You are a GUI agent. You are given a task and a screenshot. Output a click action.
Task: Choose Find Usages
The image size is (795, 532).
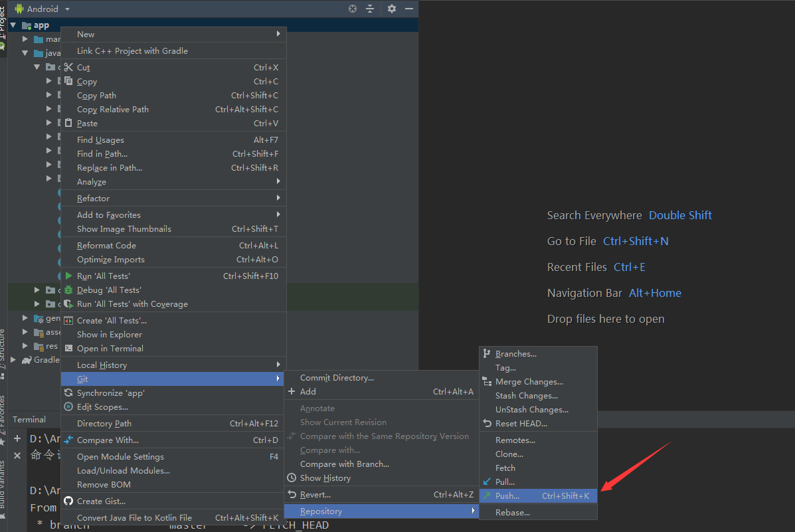pyautogui.click(x=173, y=139)
